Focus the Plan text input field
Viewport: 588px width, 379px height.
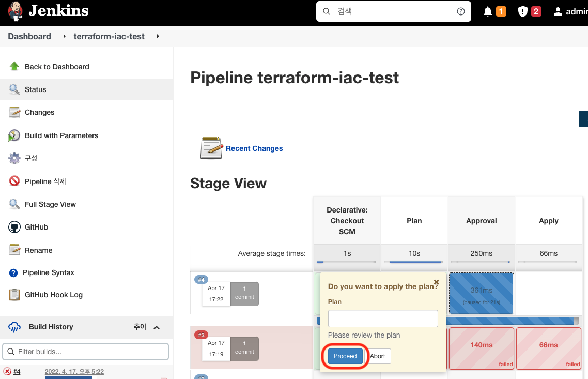(383, 318)
